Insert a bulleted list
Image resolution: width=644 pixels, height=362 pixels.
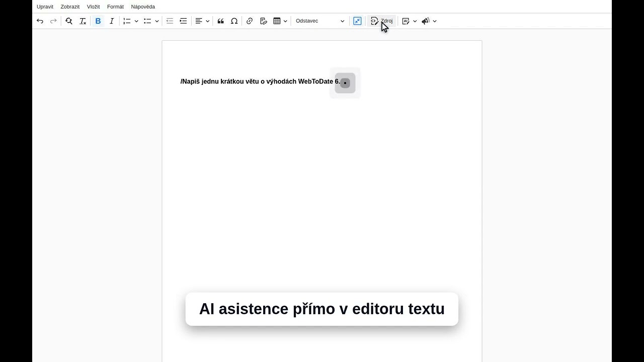pyautogui.click(x=147, y=21)
